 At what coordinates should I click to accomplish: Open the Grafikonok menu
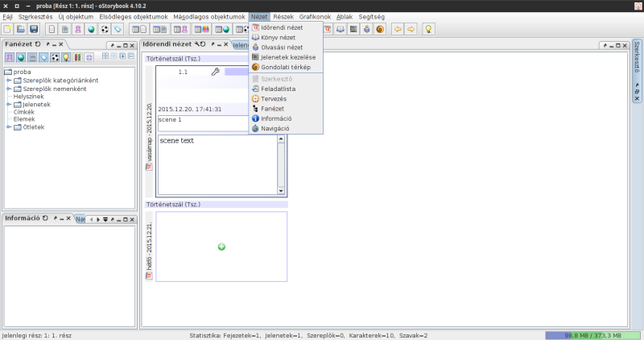point(315,17)
